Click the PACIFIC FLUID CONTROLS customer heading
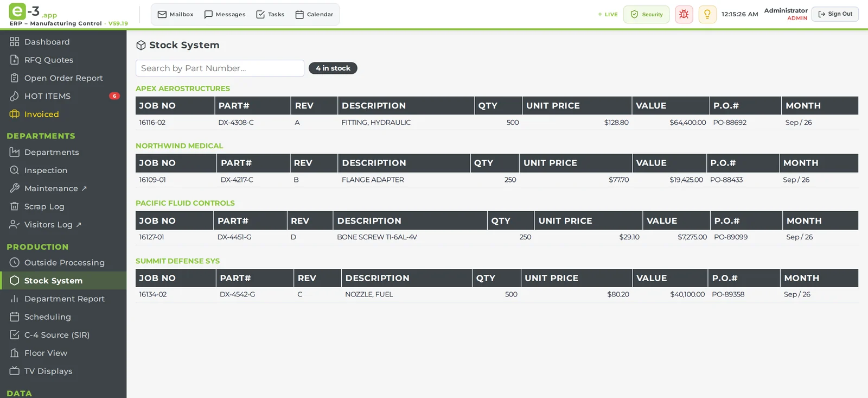 coord(185,203)
